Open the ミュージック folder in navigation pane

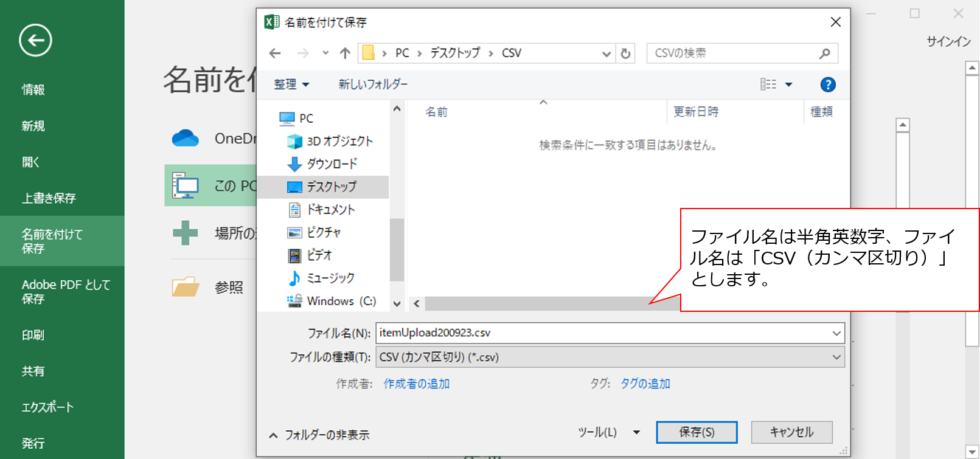[x=330, y=278]
